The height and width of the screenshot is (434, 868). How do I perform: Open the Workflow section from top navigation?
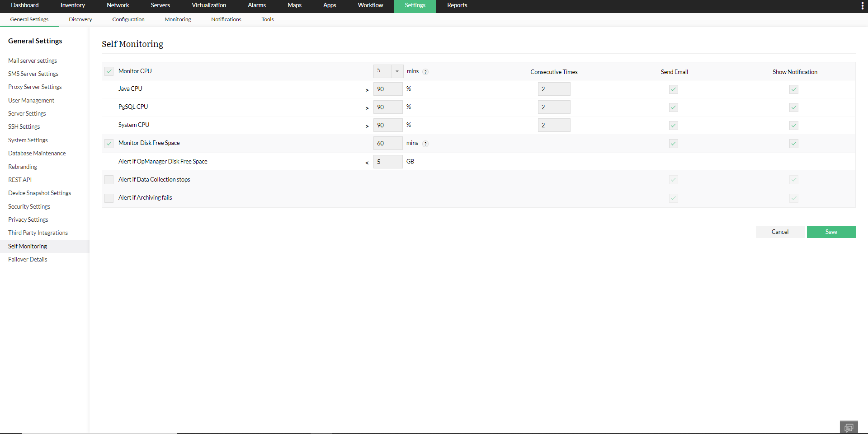(370, 5)
